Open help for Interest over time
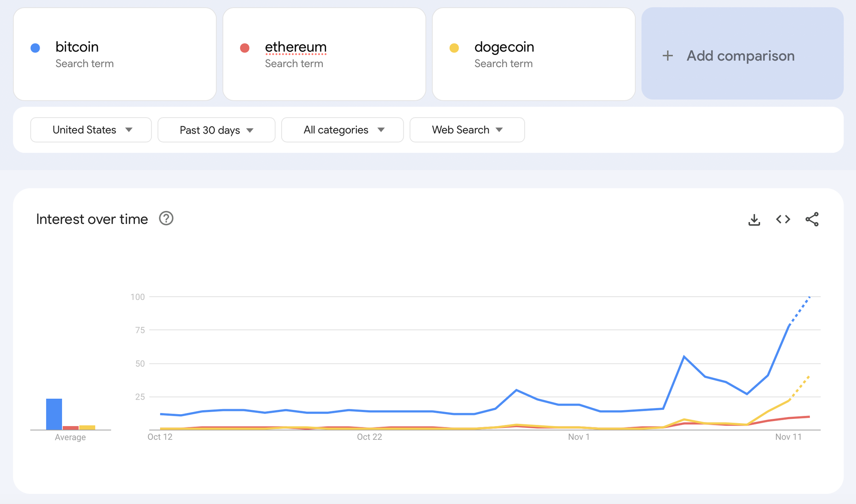856x504 pixels. point(166,219)
